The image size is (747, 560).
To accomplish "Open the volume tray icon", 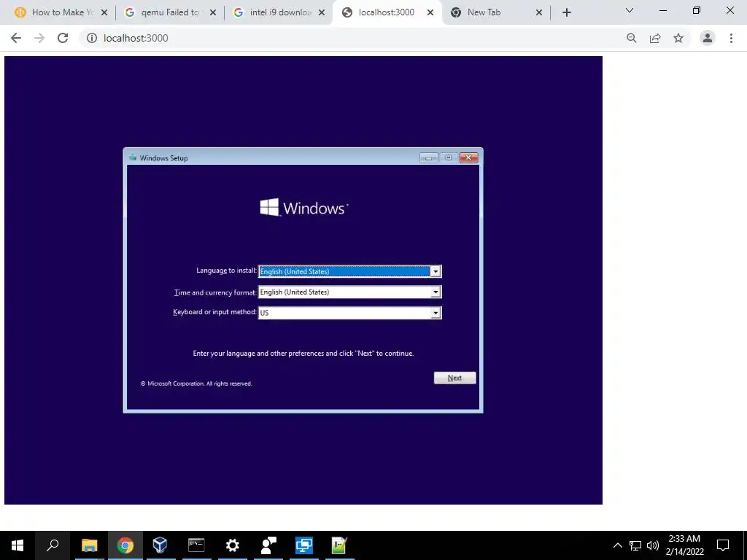I will (x=653, y=545).
